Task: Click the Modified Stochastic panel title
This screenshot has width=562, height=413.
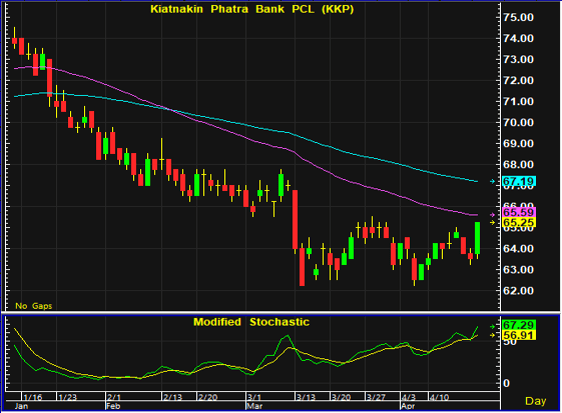Action: click(x=251, y=322)
